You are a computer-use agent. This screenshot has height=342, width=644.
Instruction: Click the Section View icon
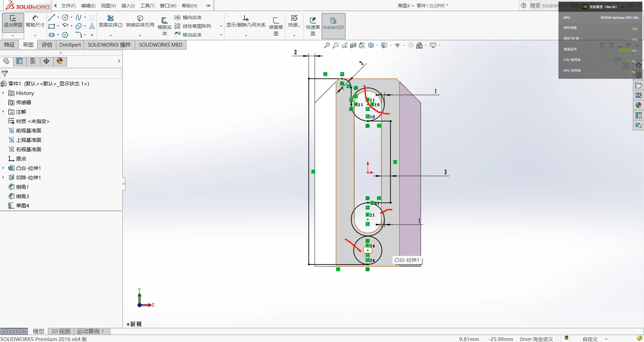(353, 45)
